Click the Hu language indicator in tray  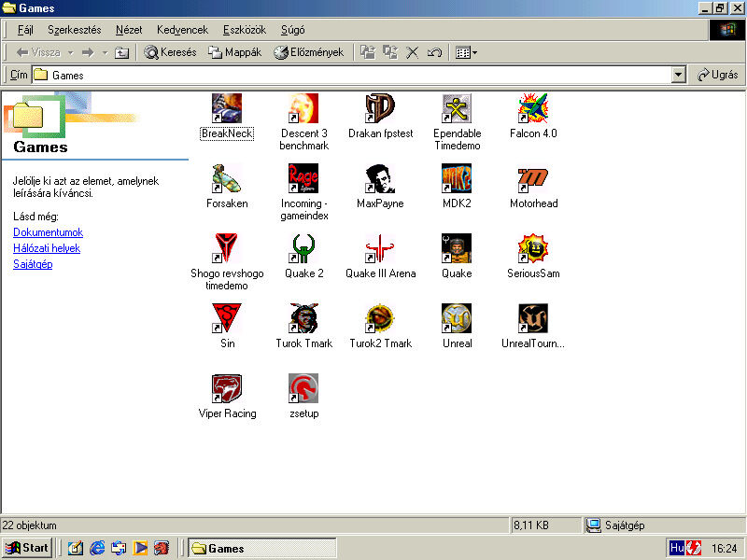(676, 548)
